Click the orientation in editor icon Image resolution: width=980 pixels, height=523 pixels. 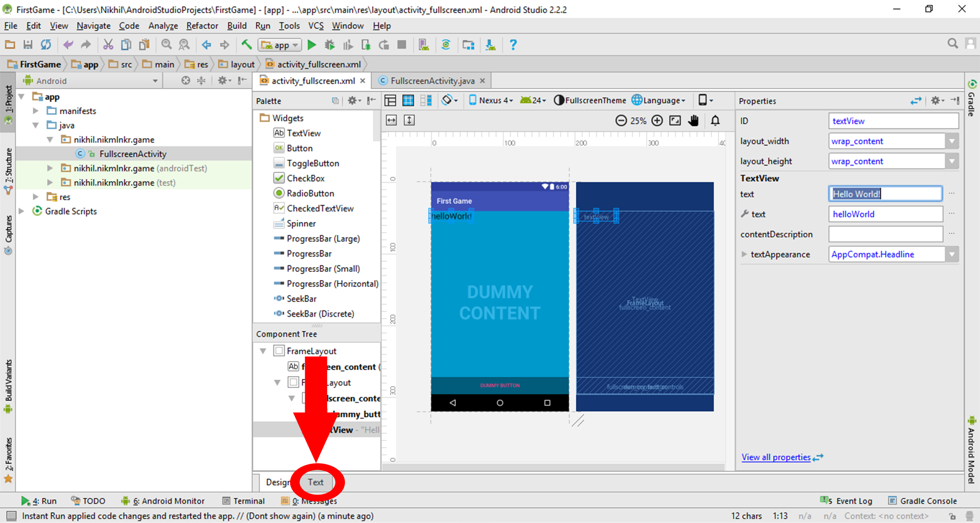click(449, 100)
